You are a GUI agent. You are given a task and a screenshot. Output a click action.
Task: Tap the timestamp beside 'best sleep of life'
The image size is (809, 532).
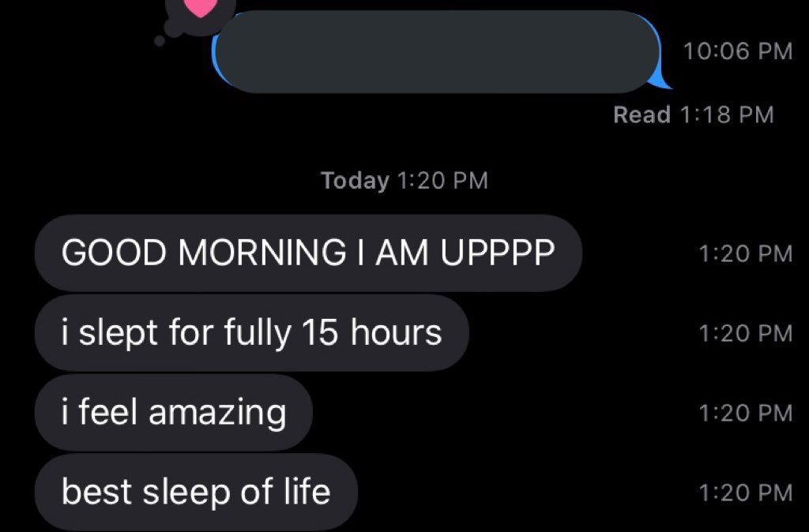(x=746, y=493)
